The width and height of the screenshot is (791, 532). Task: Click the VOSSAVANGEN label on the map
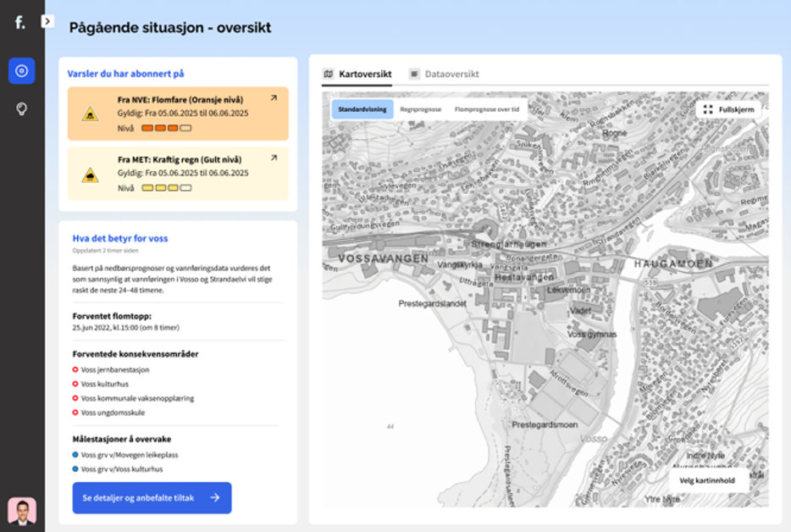[384, 258]
